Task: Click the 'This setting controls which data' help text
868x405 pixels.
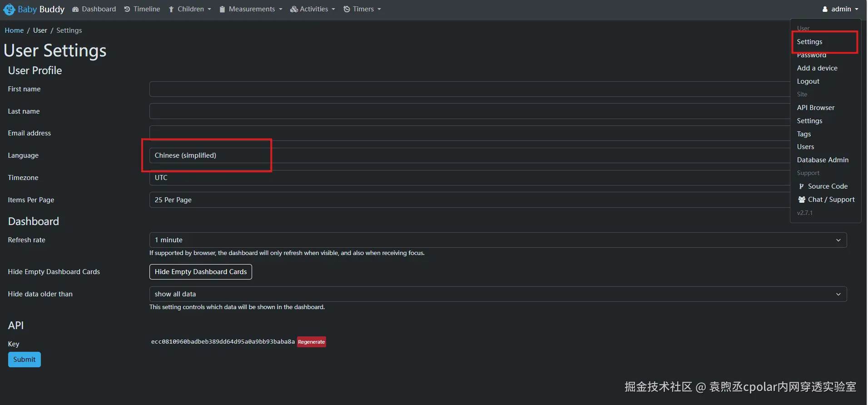Action: [x=237, y=307]
